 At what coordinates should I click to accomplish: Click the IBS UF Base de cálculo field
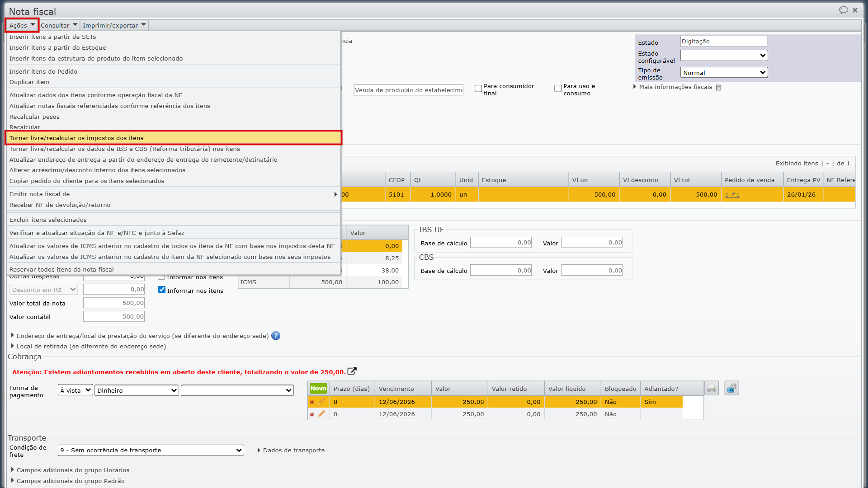point(501,243)
